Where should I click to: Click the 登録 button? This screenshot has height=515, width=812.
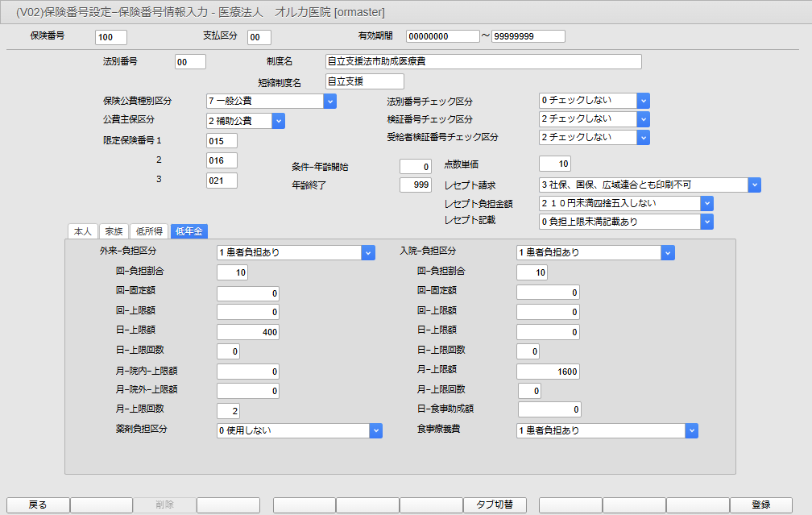pyautogui.click(x=760, y=505)
